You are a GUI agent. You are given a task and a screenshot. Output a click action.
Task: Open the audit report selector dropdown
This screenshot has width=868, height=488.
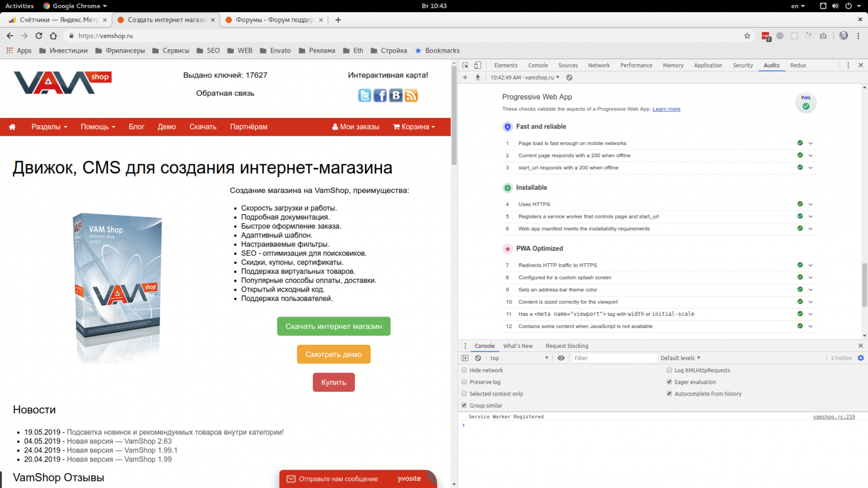[x=525, y=77]
